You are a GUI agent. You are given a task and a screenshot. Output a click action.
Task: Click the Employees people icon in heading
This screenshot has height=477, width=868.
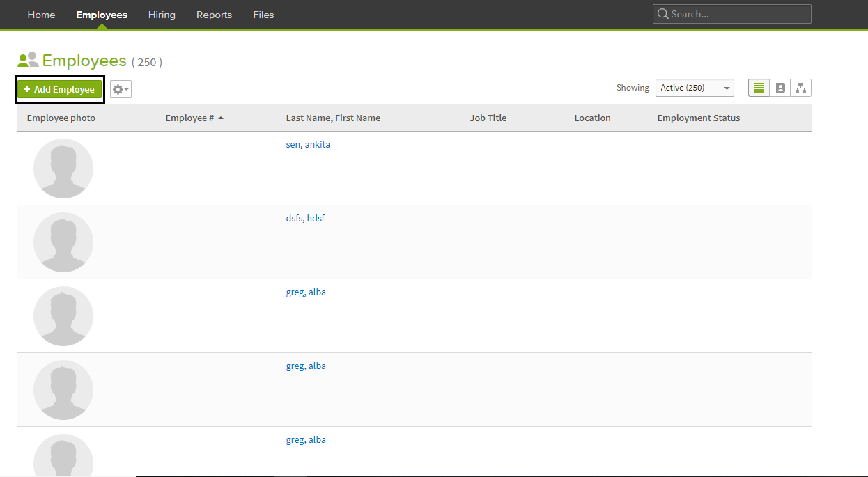[28, 61]
